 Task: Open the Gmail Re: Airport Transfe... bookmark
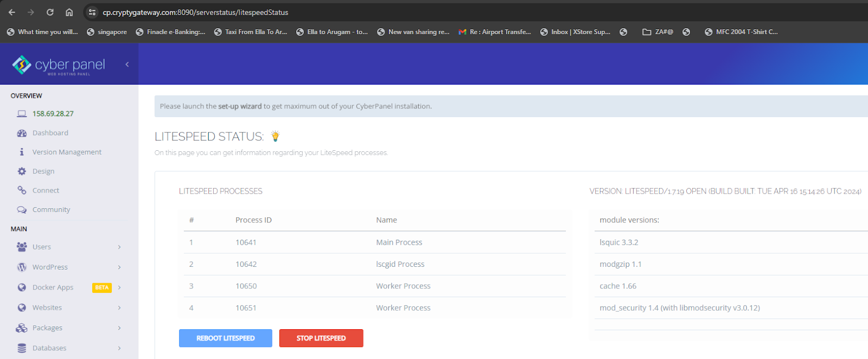tap(495, 32)
